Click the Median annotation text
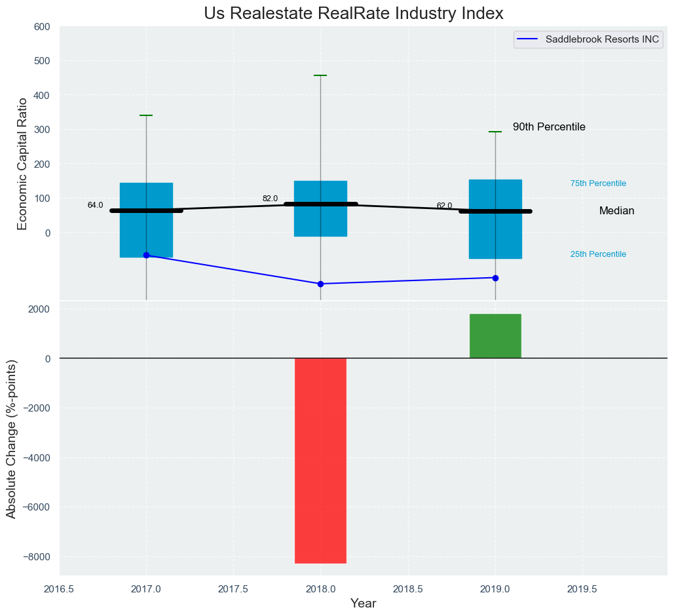The image size is (674, 616). coord(616,211)
